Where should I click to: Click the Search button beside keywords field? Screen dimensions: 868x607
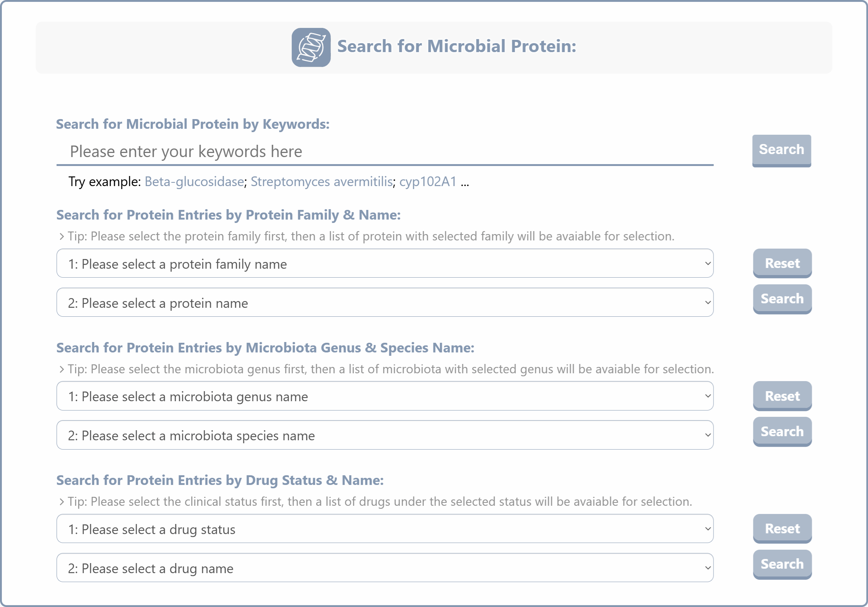tap(781, 150)
